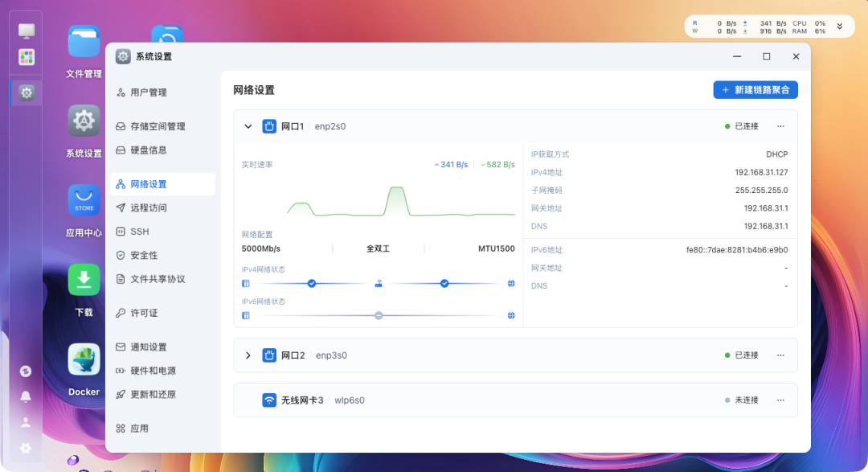Open the options menu for 网口2
868x472 pixels.
(x=780, y=355)
